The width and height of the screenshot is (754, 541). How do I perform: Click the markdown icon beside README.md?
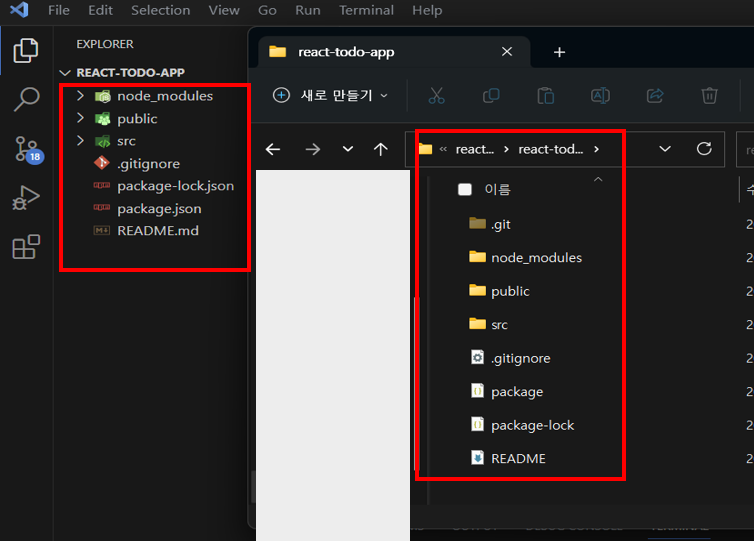pos(101,230)
